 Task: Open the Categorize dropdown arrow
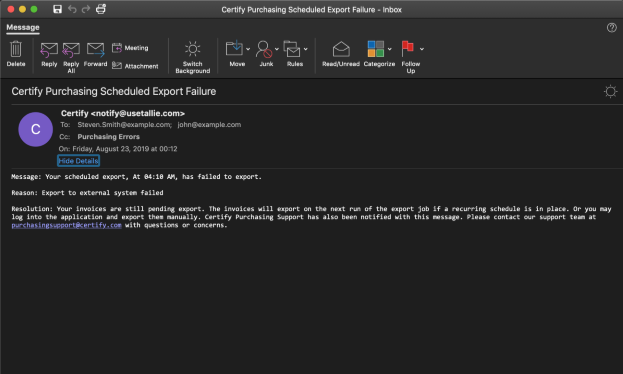click(x=390, y=49)
